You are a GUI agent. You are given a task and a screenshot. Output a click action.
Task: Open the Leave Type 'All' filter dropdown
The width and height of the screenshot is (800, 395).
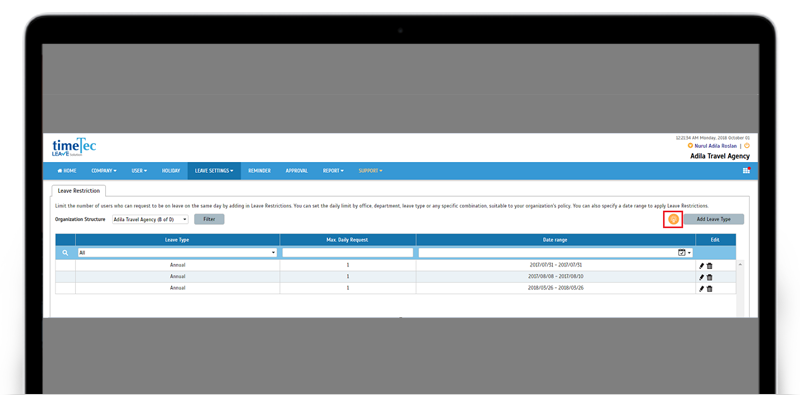coord(177,253)
